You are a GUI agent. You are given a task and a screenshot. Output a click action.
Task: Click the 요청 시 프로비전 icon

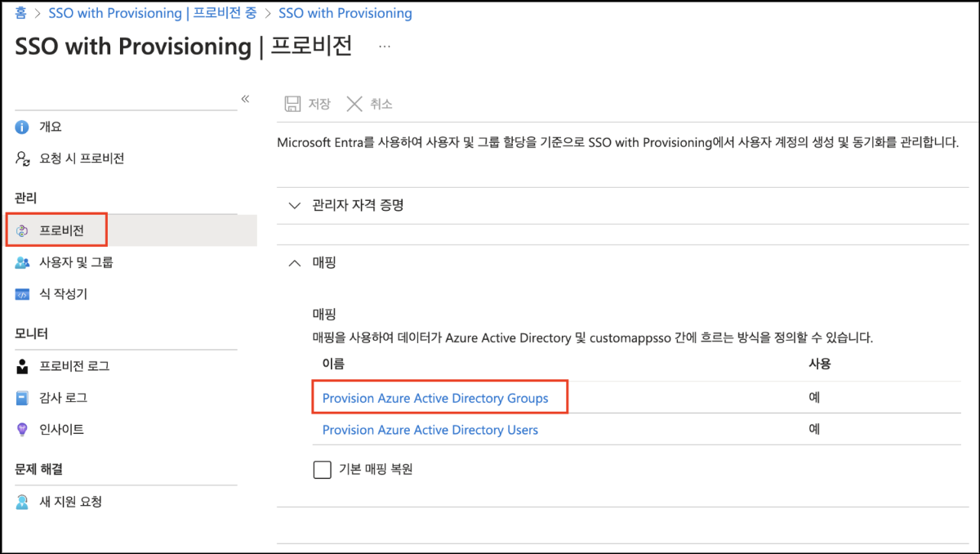pos(23,159)
